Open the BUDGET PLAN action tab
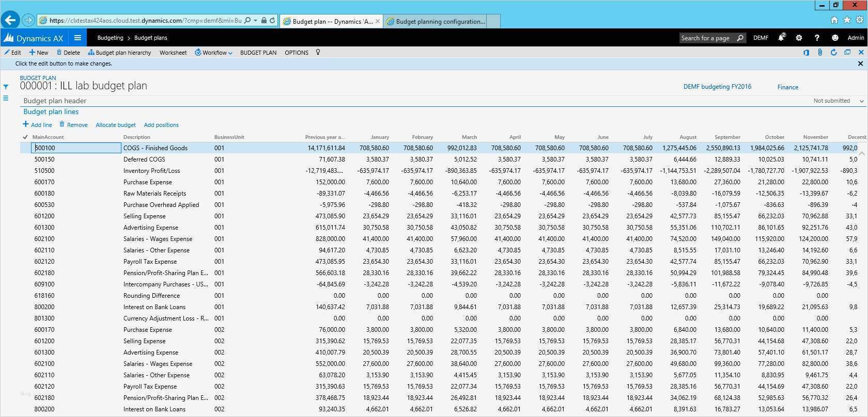 point(258,53)
